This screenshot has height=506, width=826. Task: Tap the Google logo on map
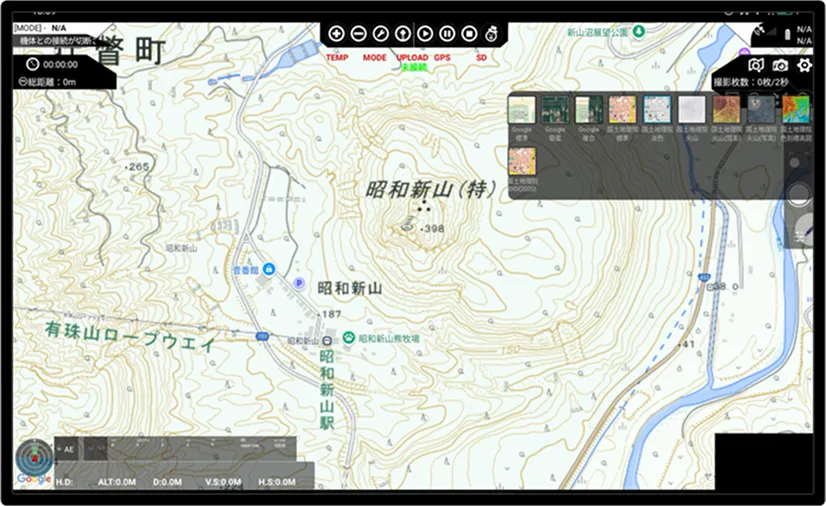[34, 479]
